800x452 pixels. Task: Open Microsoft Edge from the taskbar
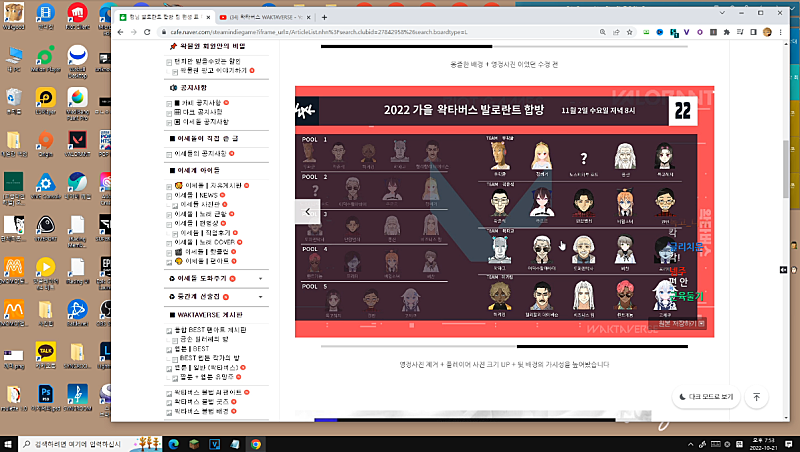173,444
